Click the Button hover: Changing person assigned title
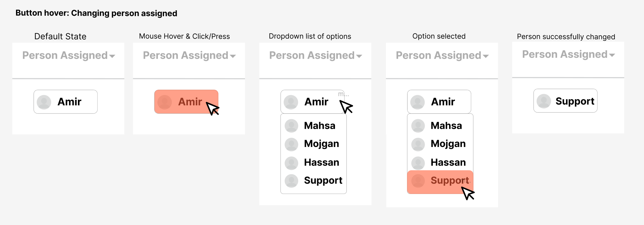Image resolution: width=644 pixels, height=225 pixels. (96, 13)
